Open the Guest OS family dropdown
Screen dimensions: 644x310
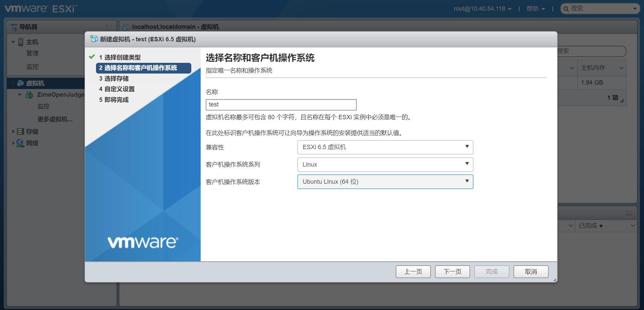(385, 165)
